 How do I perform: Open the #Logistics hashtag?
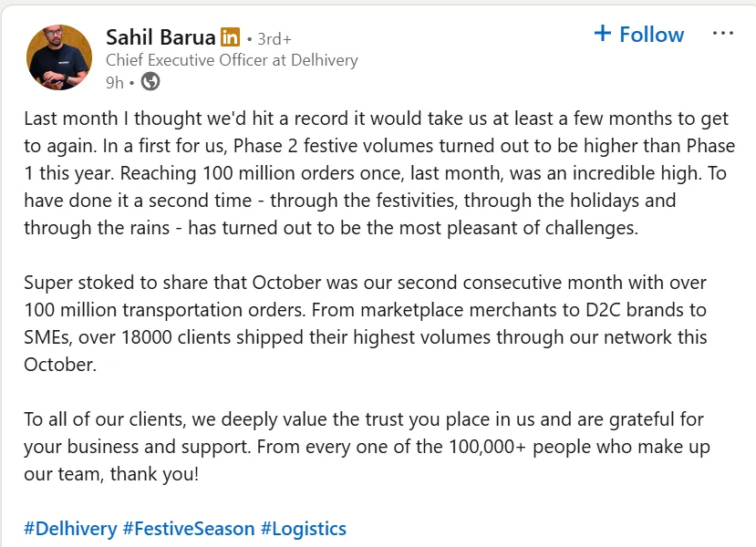pos(304,529)
